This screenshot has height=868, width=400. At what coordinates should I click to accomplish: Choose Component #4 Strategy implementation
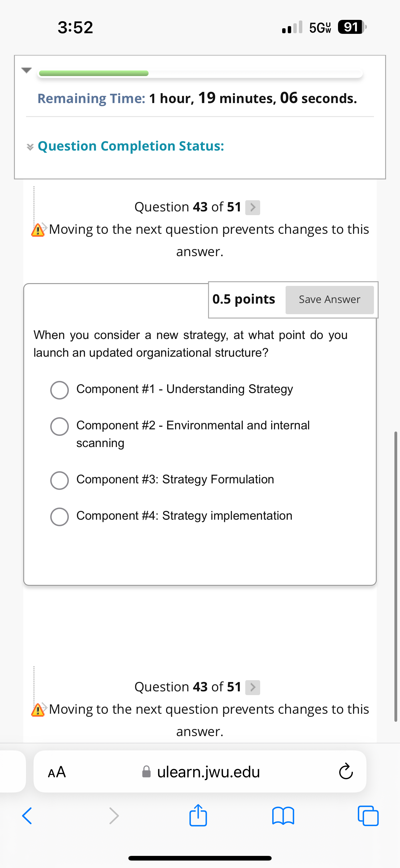click(x=60, y=517)
